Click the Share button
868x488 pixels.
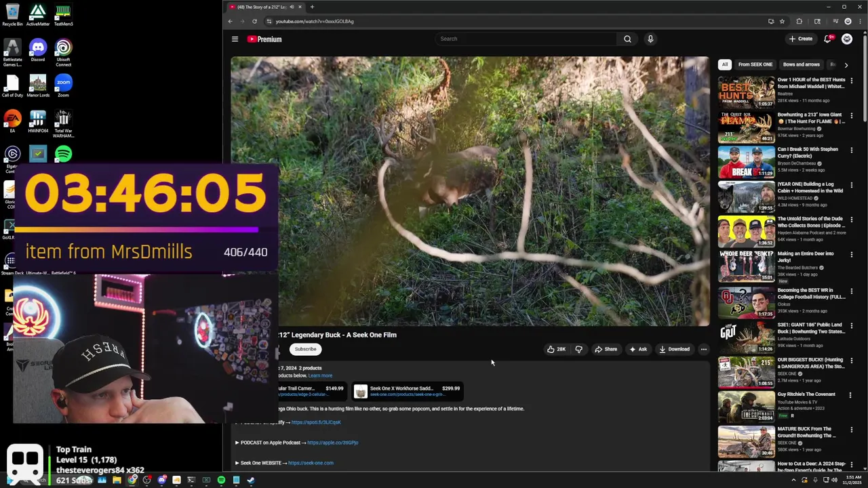[x=606, y=349]
